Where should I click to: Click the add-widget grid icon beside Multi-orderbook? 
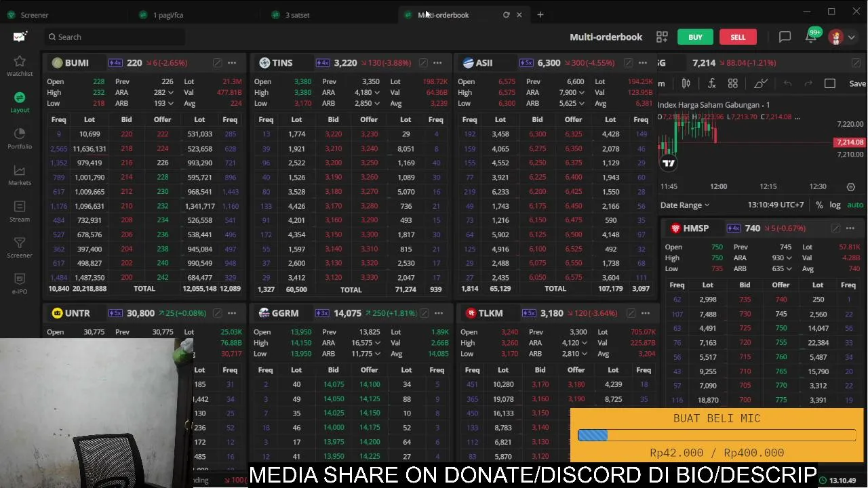click(662, 37)
